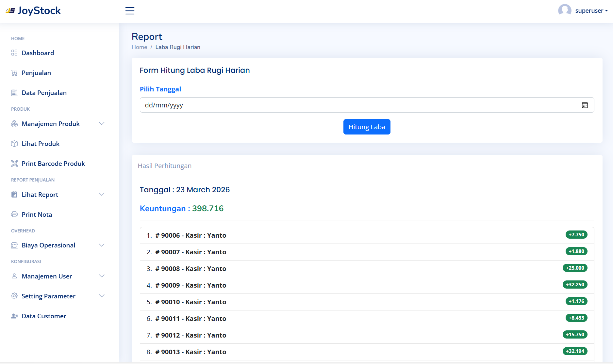This screenshot has width=613, height=364.
Task: Follow the Home breadcrumb link
Action: click(140, 47)
